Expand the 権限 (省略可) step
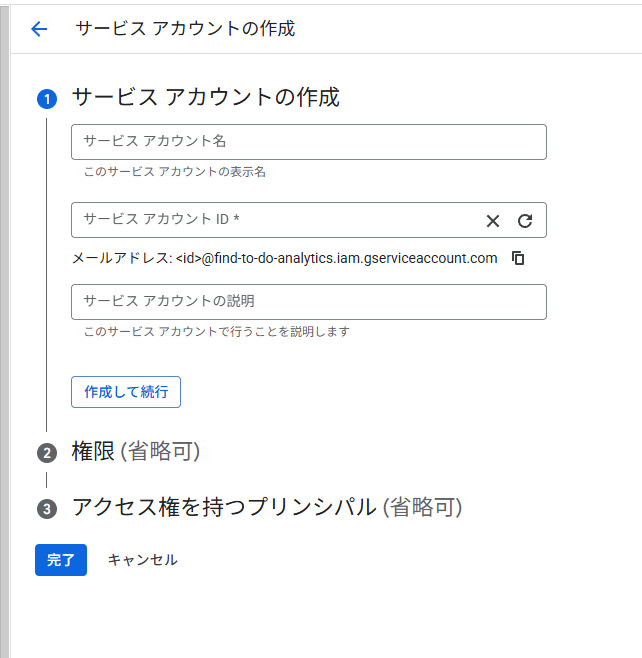The width and height of the screenshot is (642, 658). coord(136,452)
